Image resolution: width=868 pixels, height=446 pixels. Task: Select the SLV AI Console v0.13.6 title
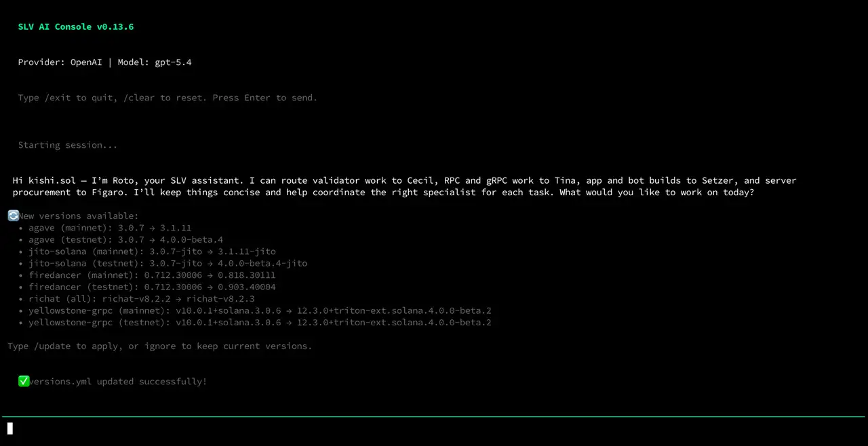[76, 26]
